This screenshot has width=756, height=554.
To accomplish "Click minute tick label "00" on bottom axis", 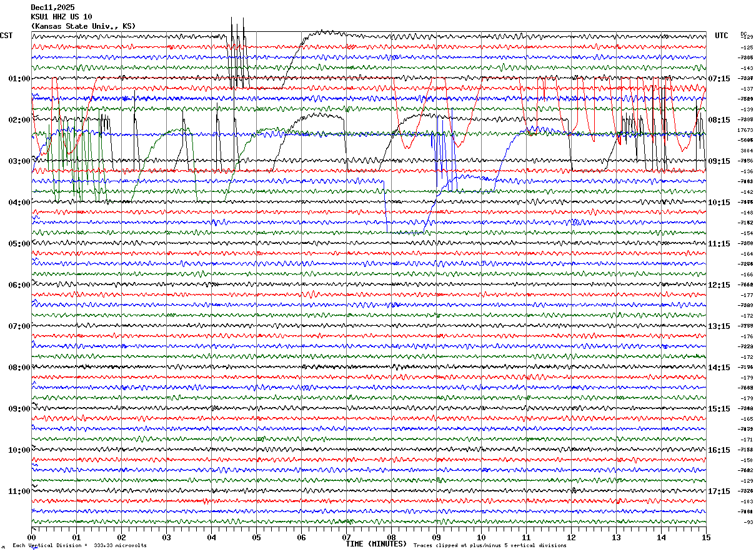I will (x=31, y=537).
